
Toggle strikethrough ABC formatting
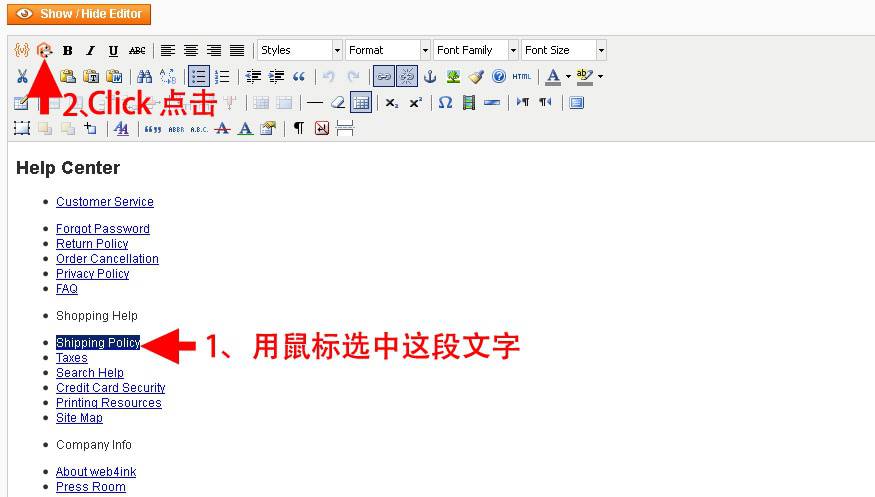[x=137, y=50]
